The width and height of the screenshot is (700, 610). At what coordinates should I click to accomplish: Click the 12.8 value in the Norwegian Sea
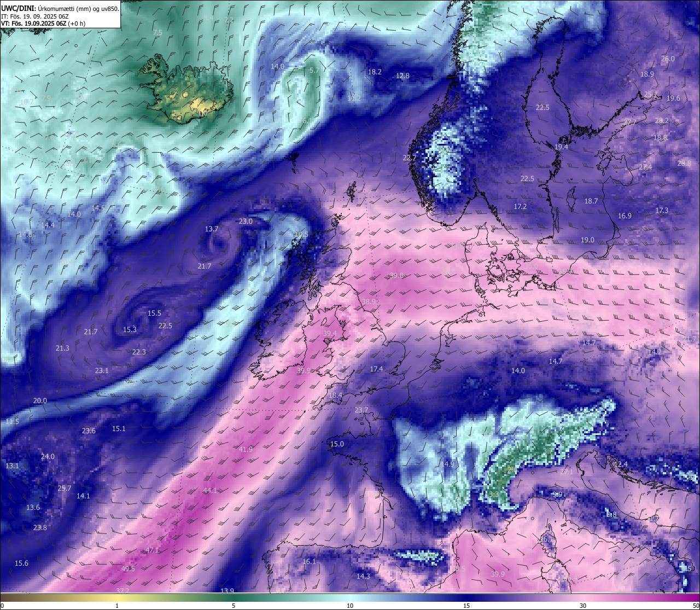pos(402,76)
